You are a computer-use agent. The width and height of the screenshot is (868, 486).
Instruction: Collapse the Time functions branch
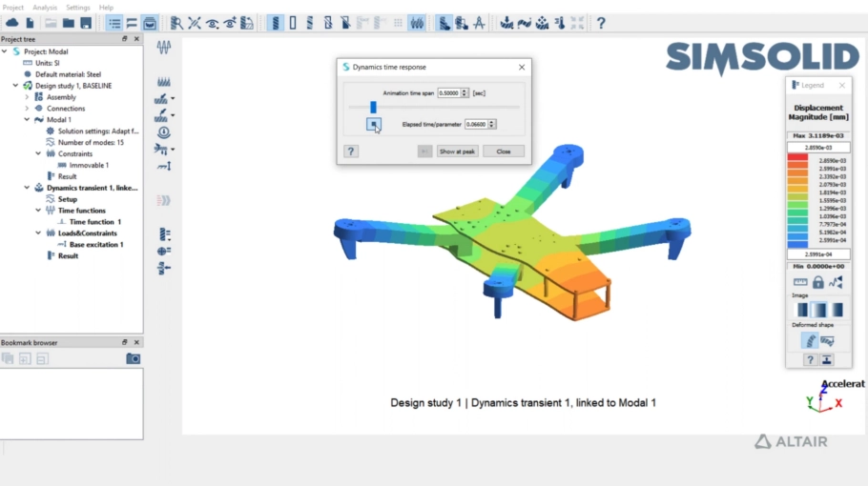click(x=38, y=211)
